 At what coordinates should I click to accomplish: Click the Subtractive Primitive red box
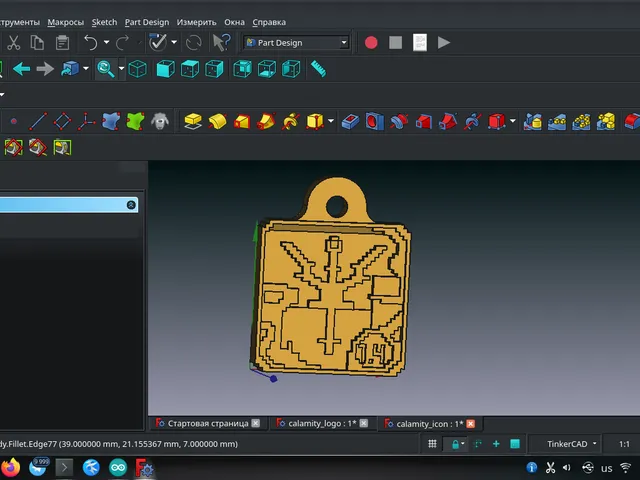click(x=497, y=121)
